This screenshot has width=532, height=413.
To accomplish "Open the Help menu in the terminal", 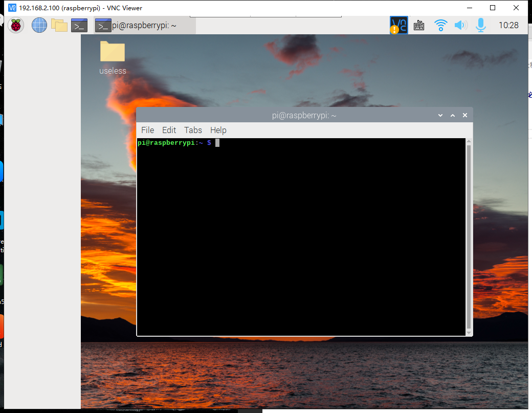I will (x=218, y=130).
